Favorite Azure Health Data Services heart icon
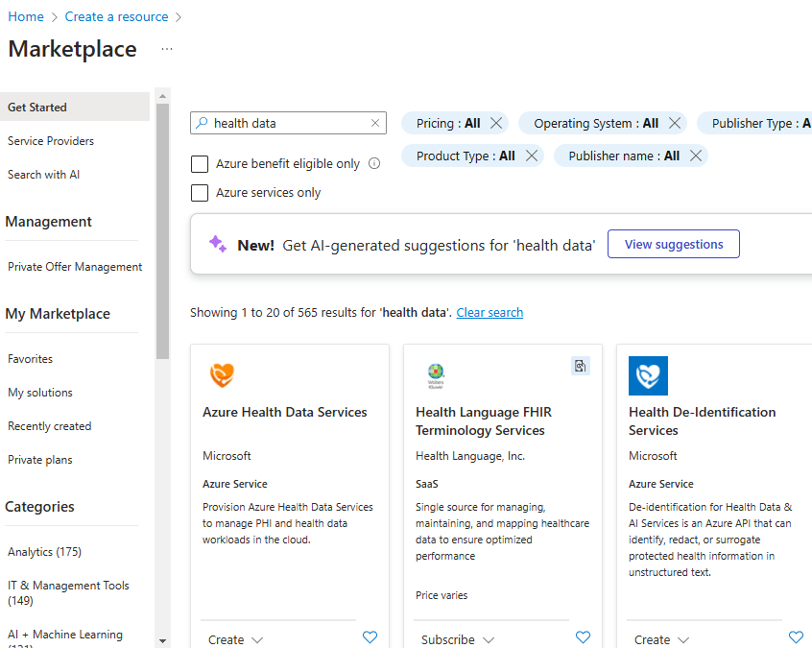812x648 pixels. point(370,637)
